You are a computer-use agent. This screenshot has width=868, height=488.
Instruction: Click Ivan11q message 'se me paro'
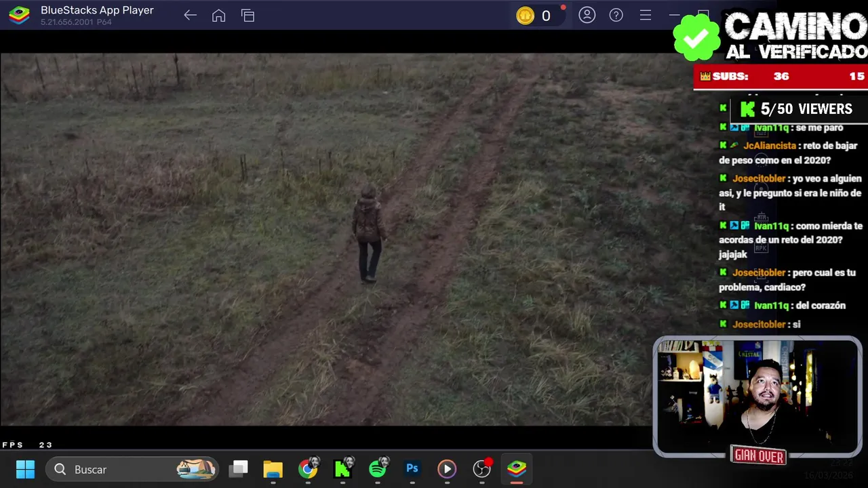coord(819,127)
